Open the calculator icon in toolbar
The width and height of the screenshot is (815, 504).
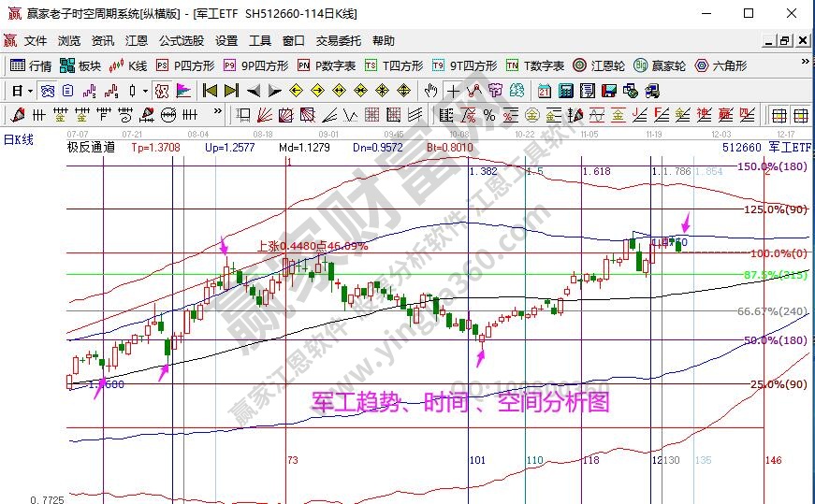coord(566,91)
